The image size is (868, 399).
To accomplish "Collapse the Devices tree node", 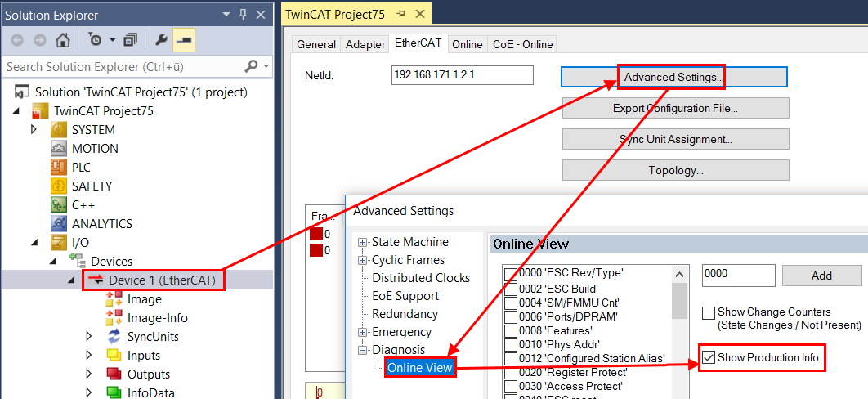I will coord(52,261).
